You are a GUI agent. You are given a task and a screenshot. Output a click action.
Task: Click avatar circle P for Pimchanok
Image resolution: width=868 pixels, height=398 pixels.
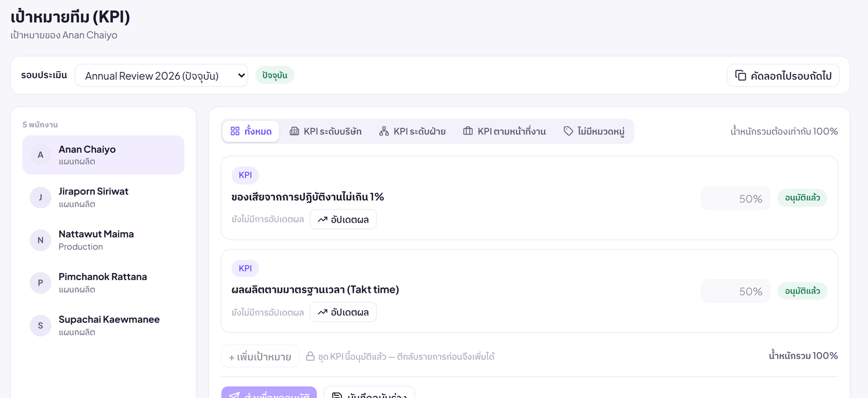[x=41, y=283]
